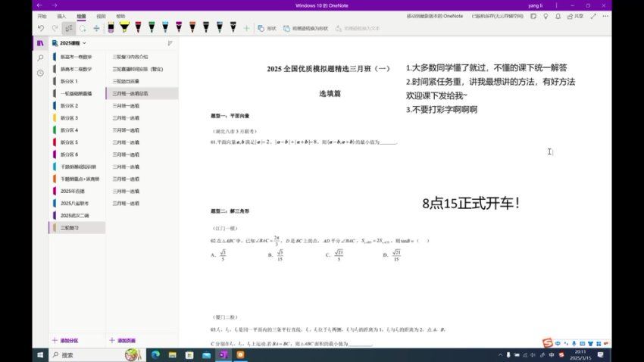This screenshot has height=362, width=644.
Task: Open the 新高考二卷数学 section
Action: point(77,70)
